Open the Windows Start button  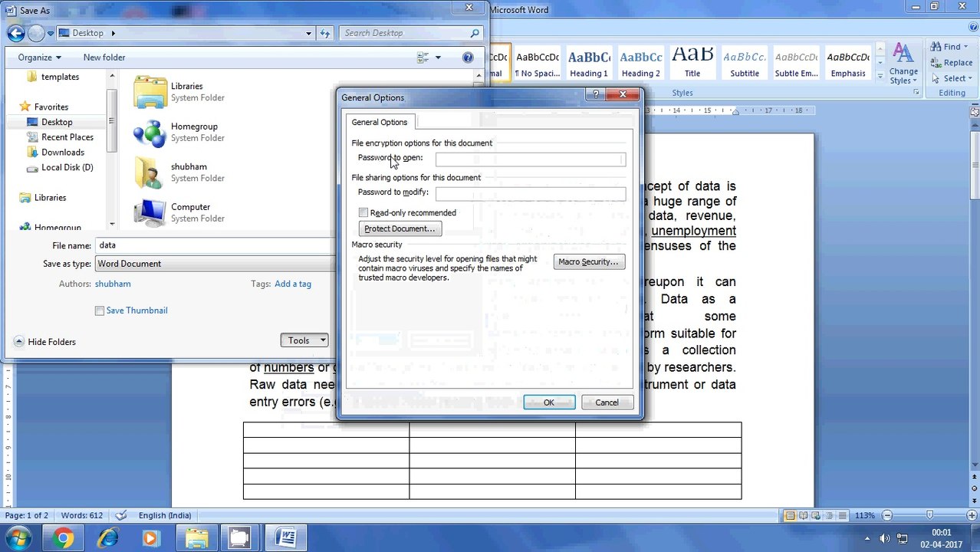(x=18, y=538)
